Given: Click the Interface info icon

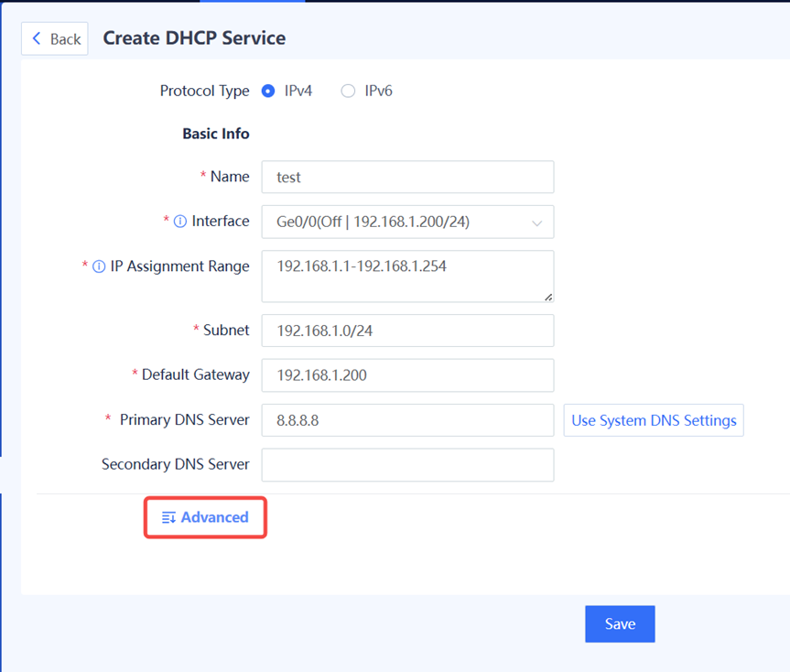Looking at the screenshot, I should click(179, 222).
